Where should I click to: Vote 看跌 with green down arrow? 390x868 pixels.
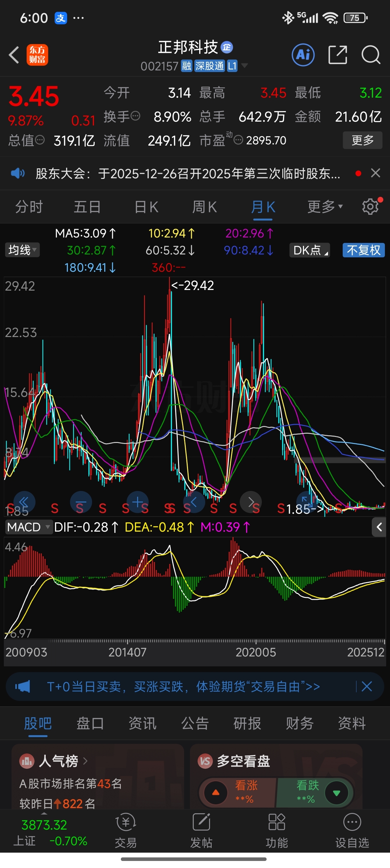336,793
